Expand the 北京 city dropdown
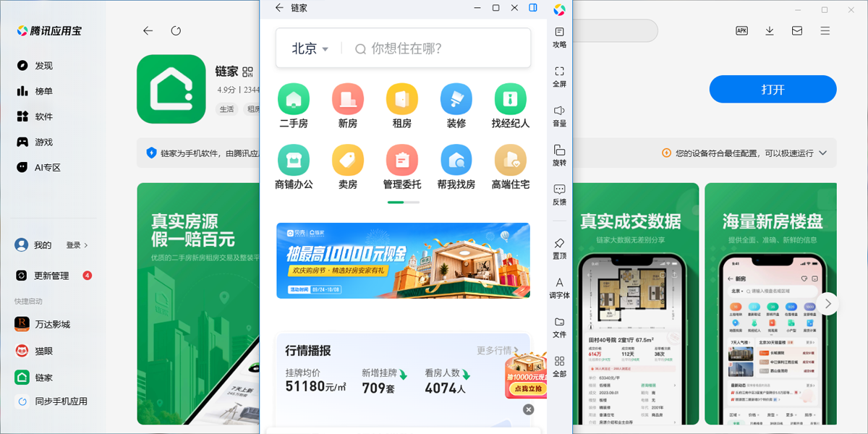Image resolution: width=868 pixels, height=434 pixels. click(x=310, y=48)
